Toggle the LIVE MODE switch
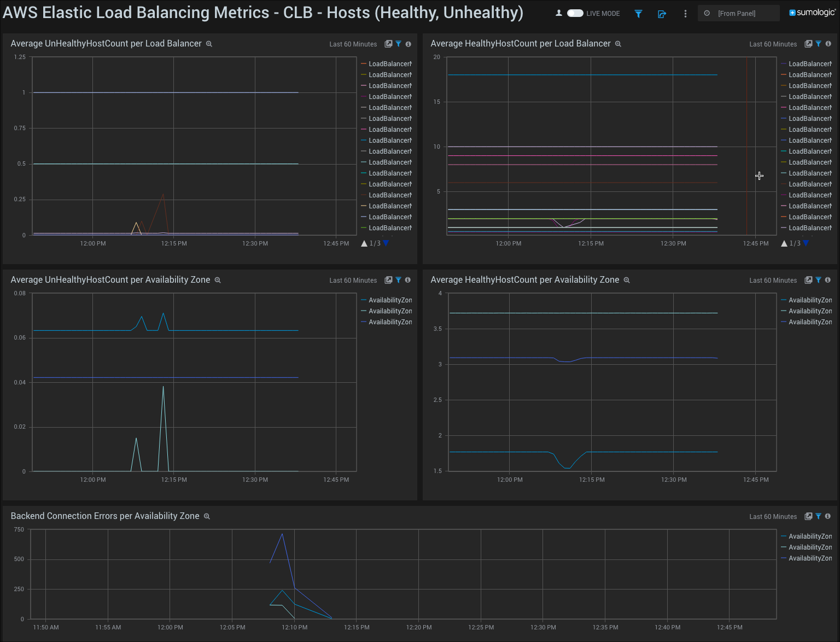 (x=575, y=13)
